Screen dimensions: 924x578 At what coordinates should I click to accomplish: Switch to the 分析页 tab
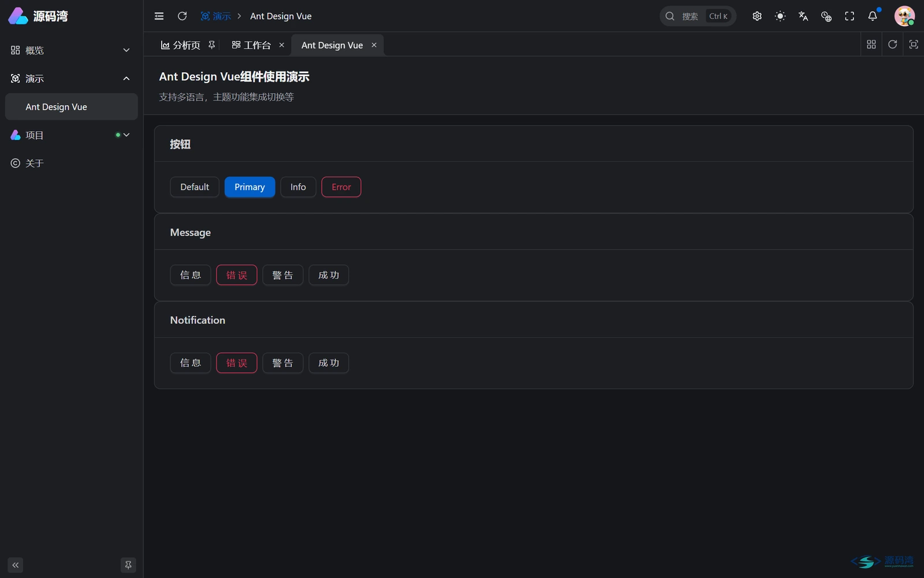181,45
